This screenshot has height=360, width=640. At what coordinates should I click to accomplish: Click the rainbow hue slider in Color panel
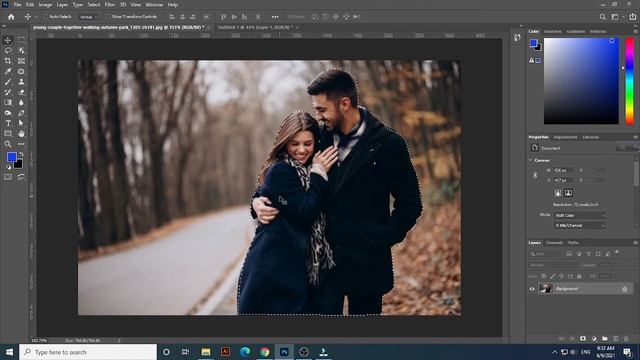pos(630,81)
